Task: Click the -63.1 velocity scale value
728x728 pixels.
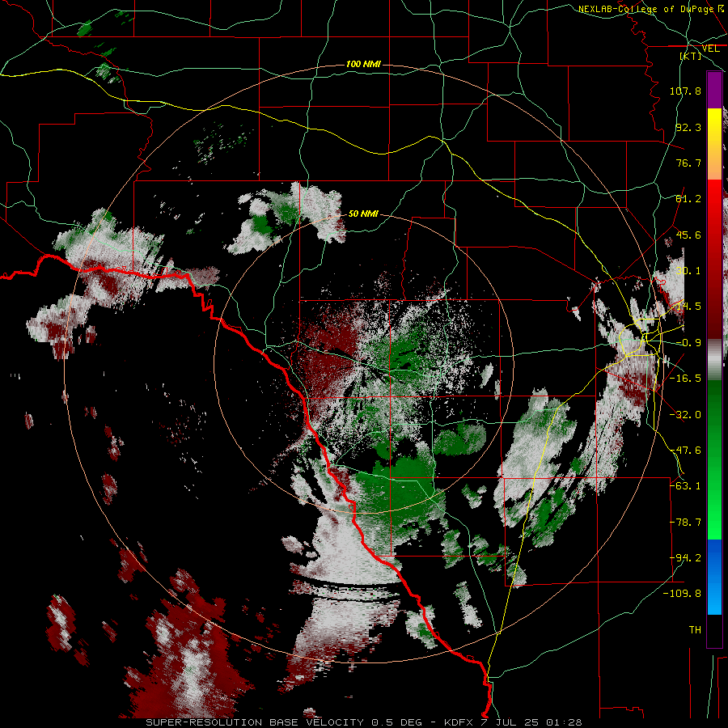Action: point(685,486)
